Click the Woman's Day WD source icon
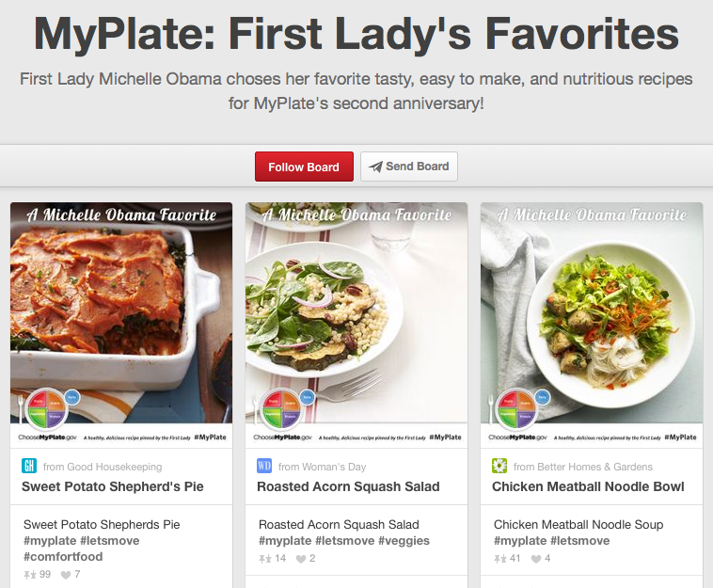Viewport: 713px width, 588px height. click(x=264, y=466)
